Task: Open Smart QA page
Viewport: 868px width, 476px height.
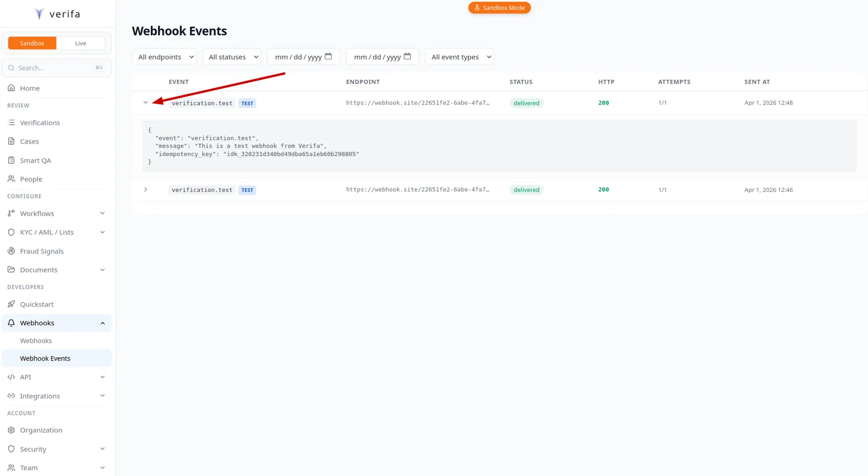Action: (x=56, y=160)
